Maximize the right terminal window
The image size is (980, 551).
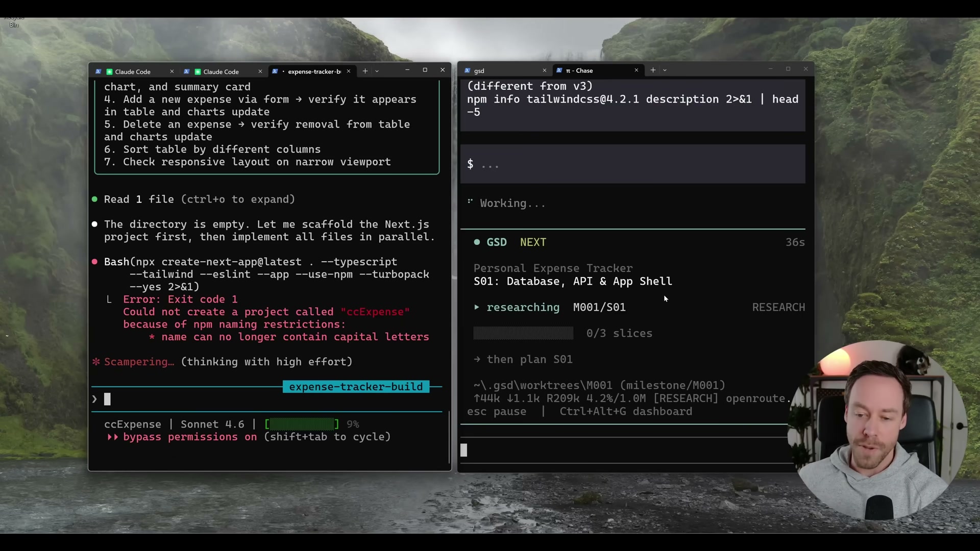coord(788,69)
